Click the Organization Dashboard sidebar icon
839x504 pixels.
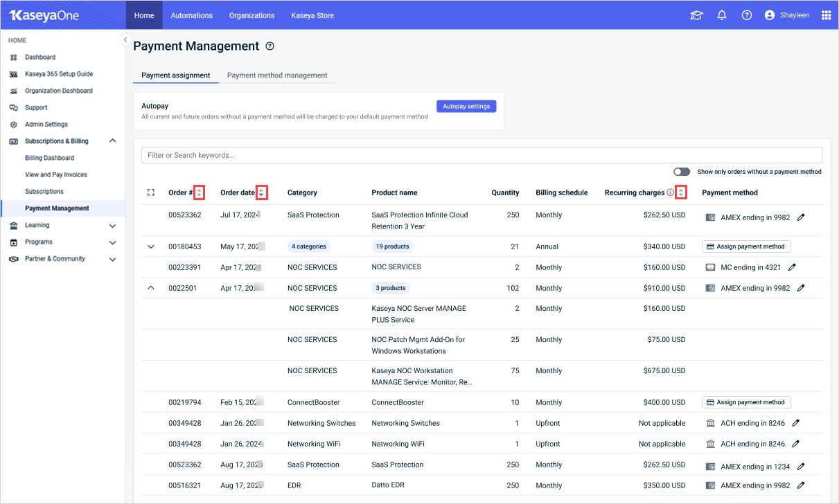pyautogui.click(x=13, y=91)
